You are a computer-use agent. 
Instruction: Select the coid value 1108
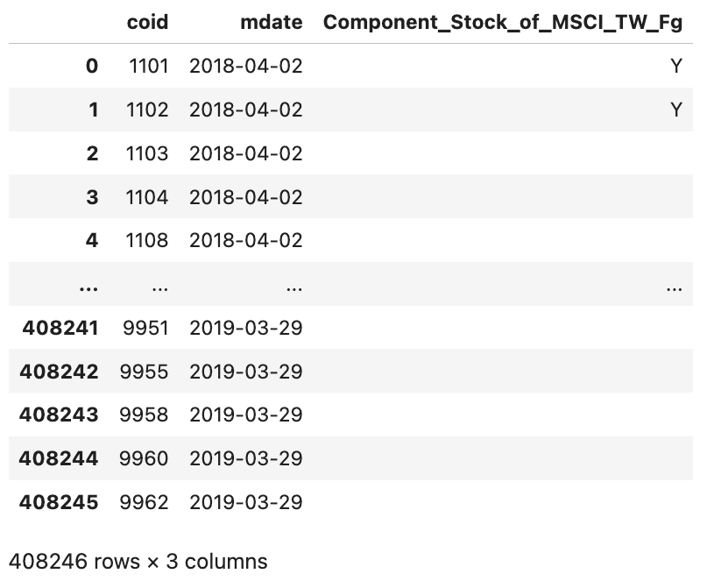(x=147, y=241)
